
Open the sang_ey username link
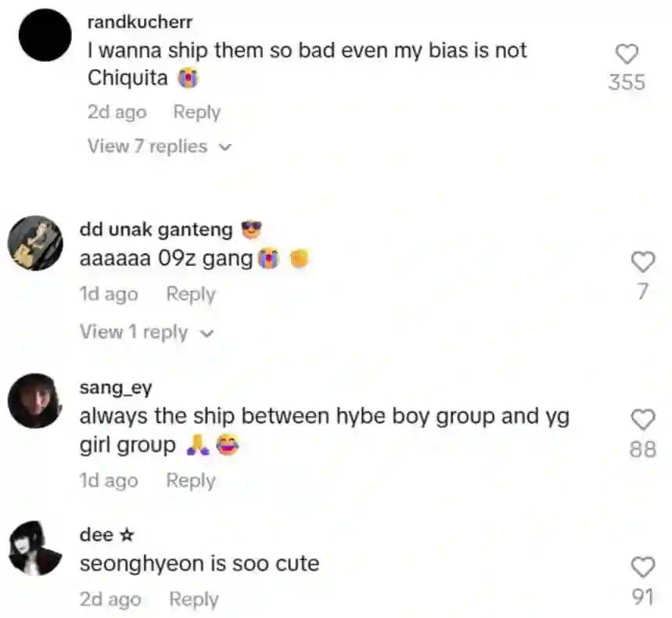coord(116,387)
